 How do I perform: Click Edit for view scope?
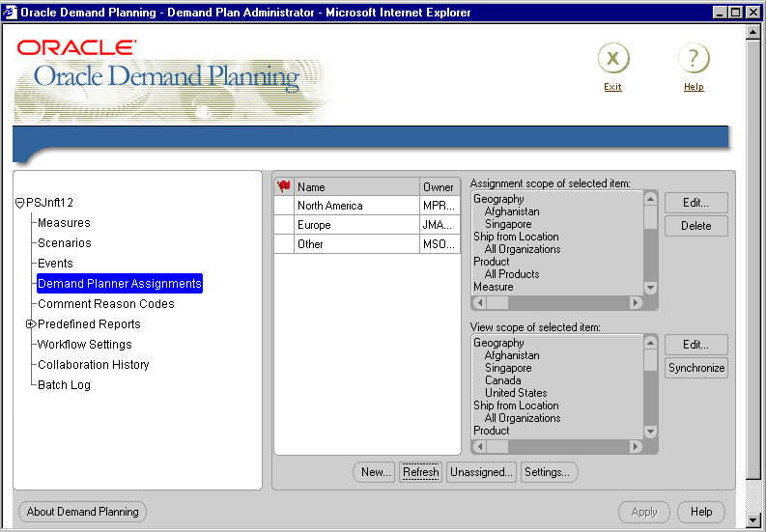[x=696, y=345]
